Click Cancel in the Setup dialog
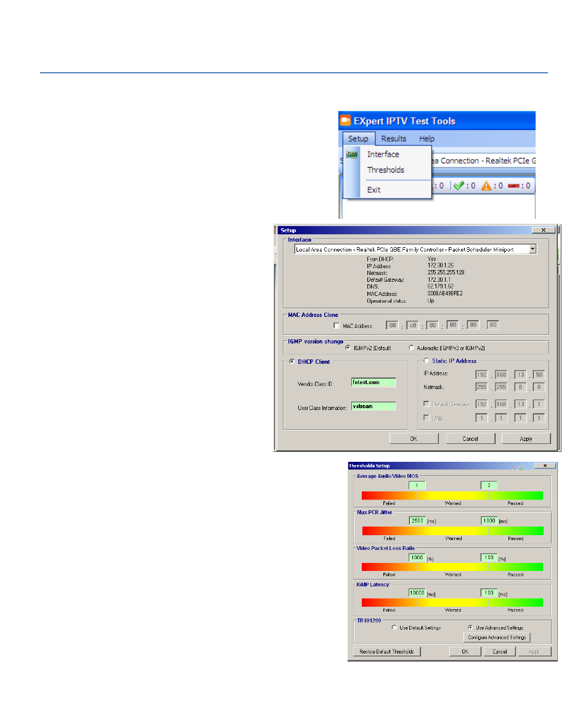 pyautogui.click(x=470, y=438)
